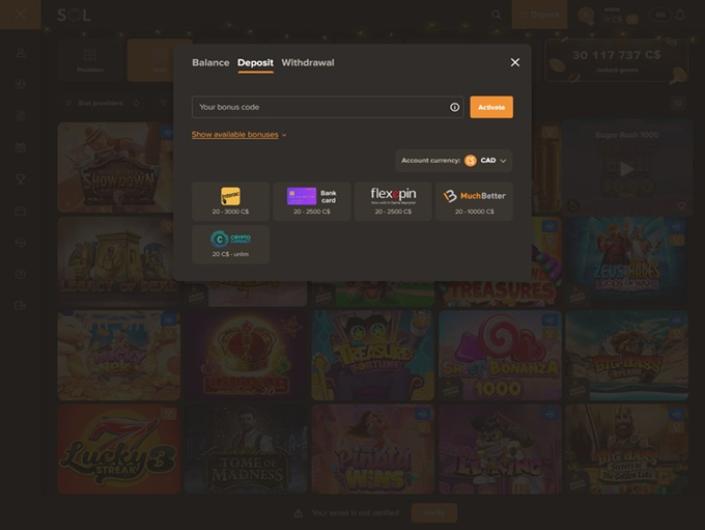This screenshot has width=705, height=530.
Task: Click the Deposit button in header
Action: 540,14
